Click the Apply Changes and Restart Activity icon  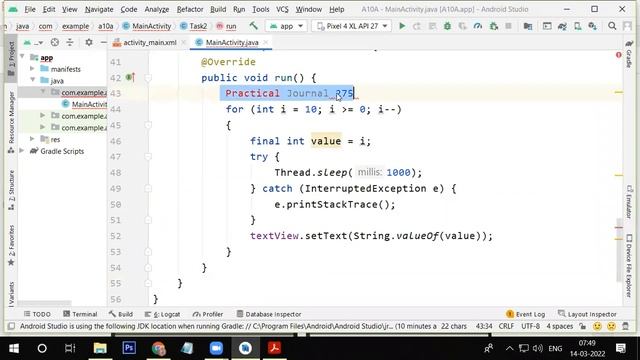tap(417, 26)
